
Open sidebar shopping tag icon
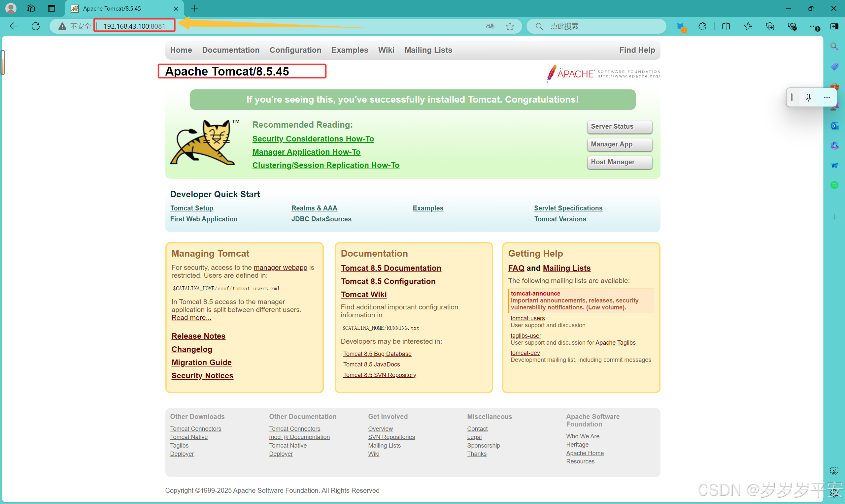[834, 66]
